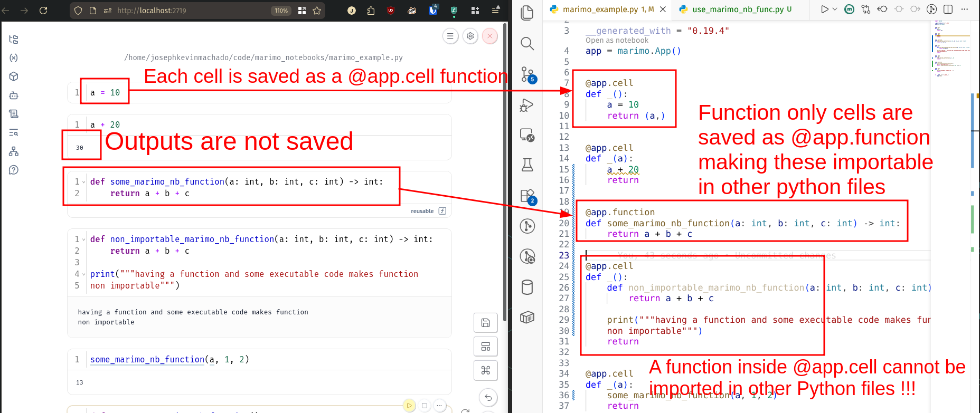
Task: Toggle split editor layout in VS Code
Action: click(948, 9)
